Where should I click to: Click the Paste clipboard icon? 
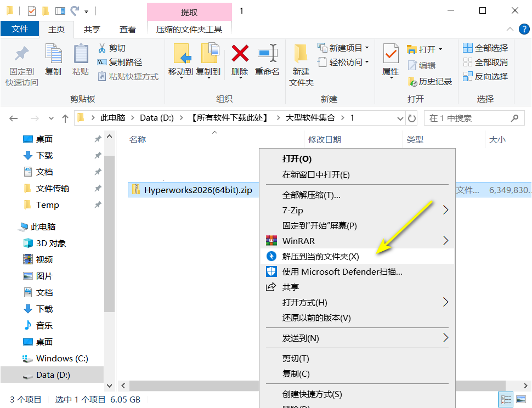coord(81,54)
